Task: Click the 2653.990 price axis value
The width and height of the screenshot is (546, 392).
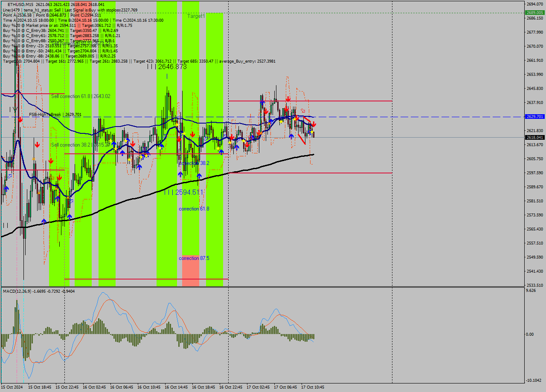Action: [534, 74]
